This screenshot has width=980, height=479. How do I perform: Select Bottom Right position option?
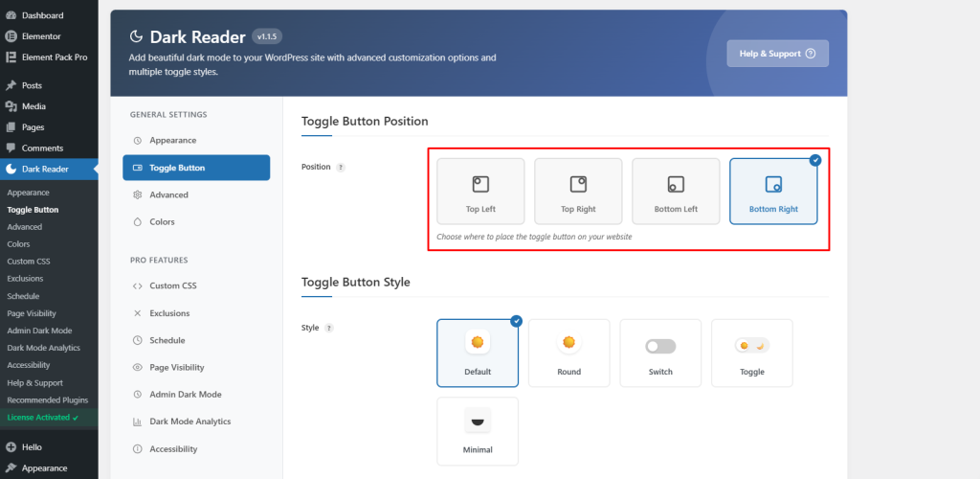(773, 192)
